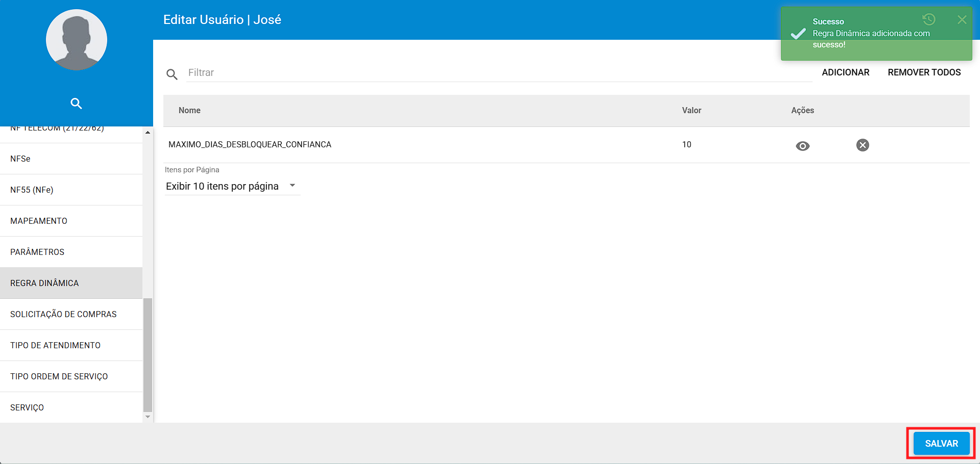Click REMOVER TODOS button
This screenshot has height=464, width=980.
[924, 72]
